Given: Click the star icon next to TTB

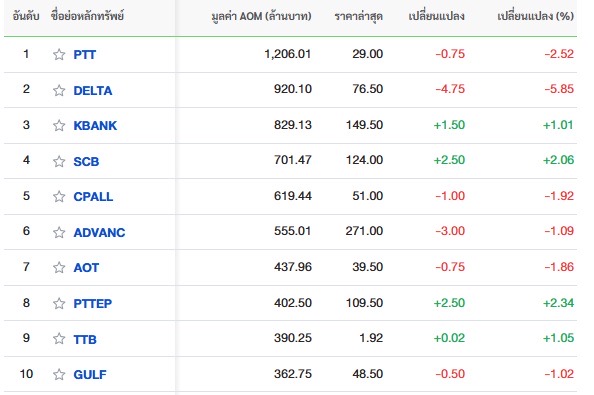Looking at the screenshot, I should click(59, 339).
